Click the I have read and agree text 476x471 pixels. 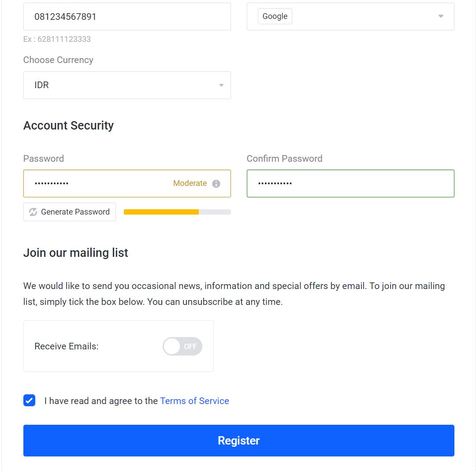pyautogui.click(x=100, y=401)
